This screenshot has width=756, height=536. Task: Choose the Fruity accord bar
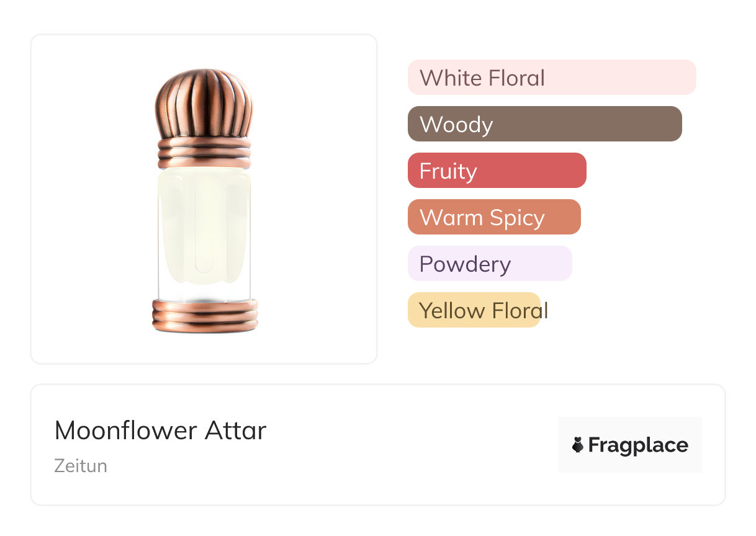click(x=497, y=171)
